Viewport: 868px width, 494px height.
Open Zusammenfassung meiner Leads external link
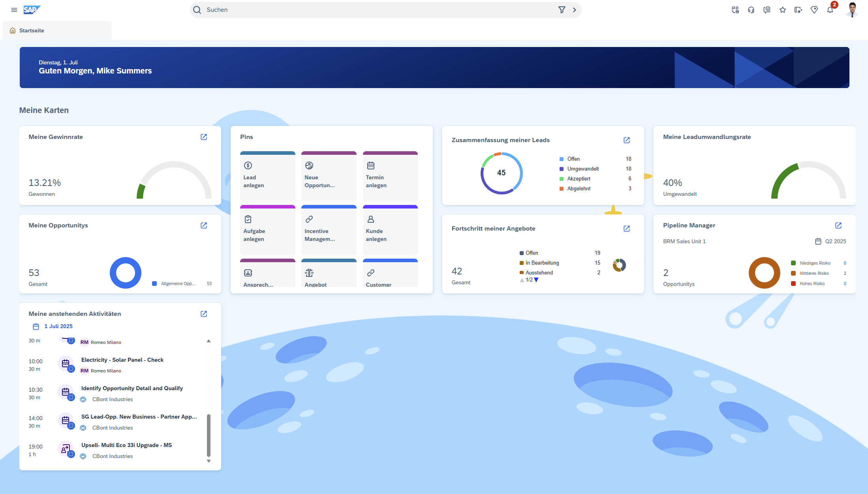tap(627, 140)
